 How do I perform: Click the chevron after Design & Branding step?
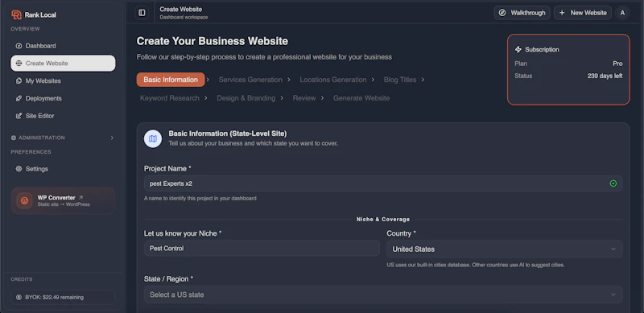(x=282, y=98)
